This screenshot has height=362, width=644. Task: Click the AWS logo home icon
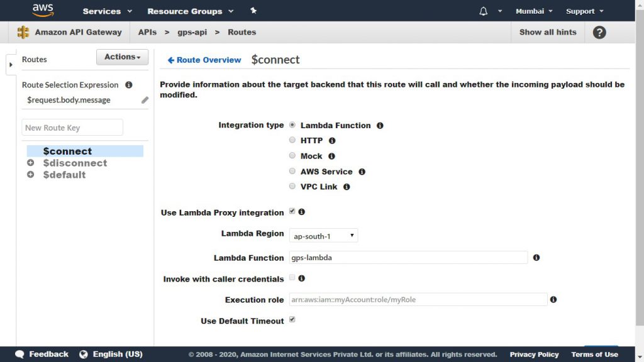pyautogui.click(x=42, y=10)
